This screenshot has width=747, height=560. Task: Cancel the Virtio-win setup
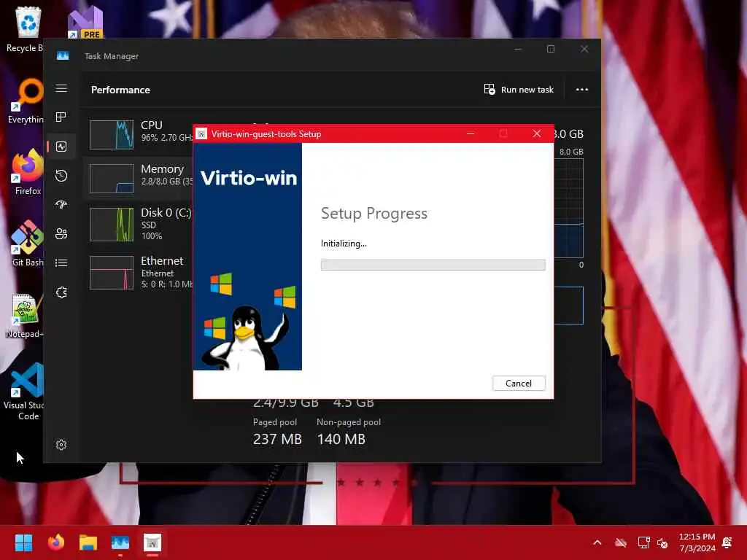[519, 384]
